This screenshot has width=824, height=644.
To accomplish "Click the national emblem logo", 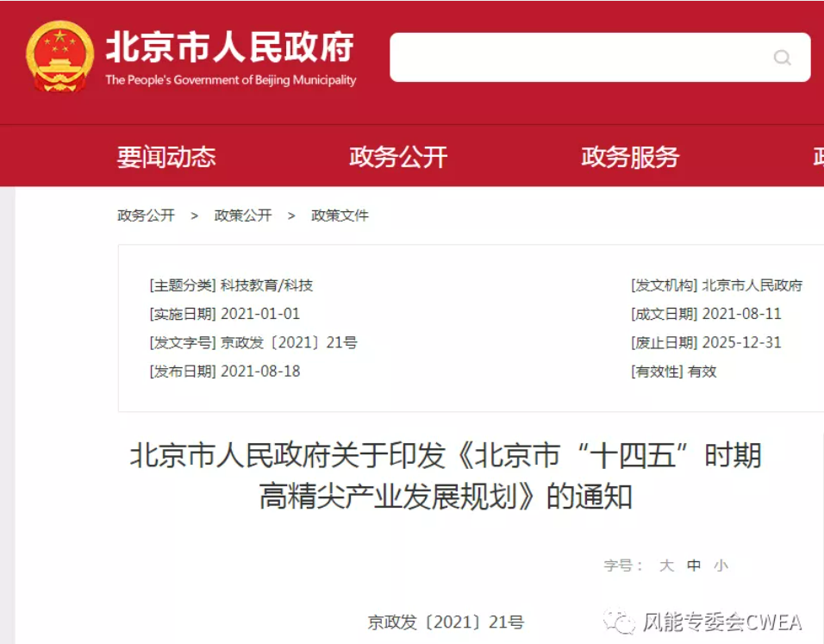I will coord(59,56).
